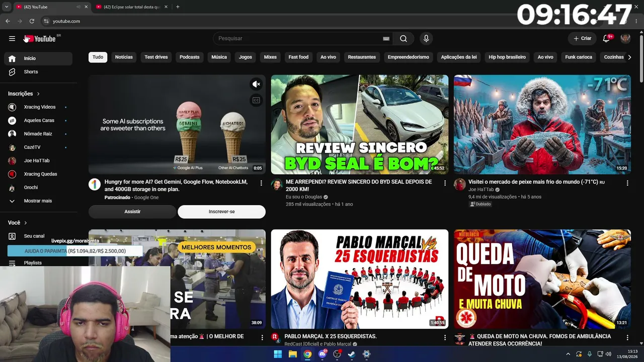Click the AJUDA O PAPAIMTA donation progress bar
This screenshot has width=644, height=362.
[75, 251]
